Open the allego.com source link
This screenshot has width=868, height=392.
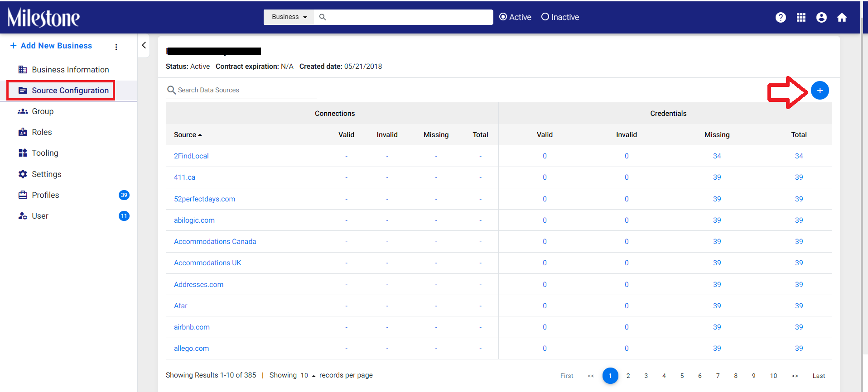[x=191, y=349]
